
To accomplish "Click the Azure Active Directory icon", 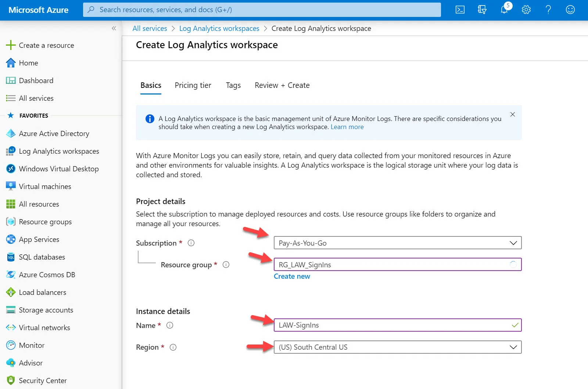I will pyautogui.click(x=11, y=133).
